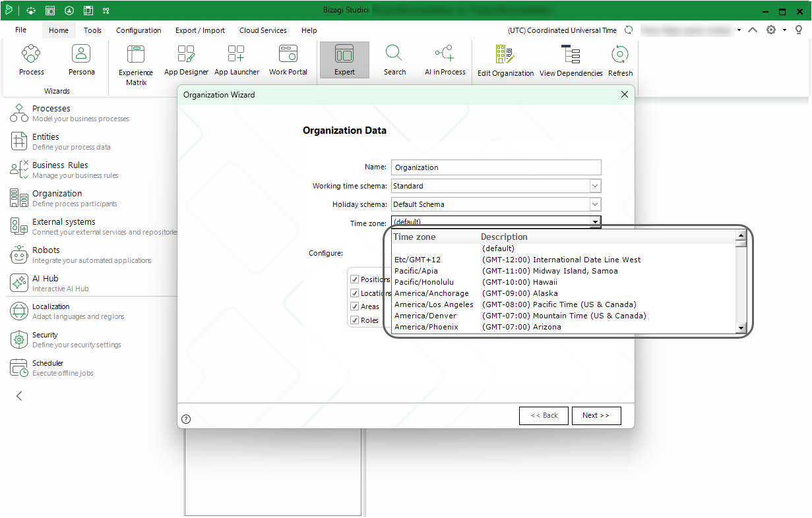Open Scheduler module
The width and height of the screenshot is (812, 518).
click(x=51, y=368)
